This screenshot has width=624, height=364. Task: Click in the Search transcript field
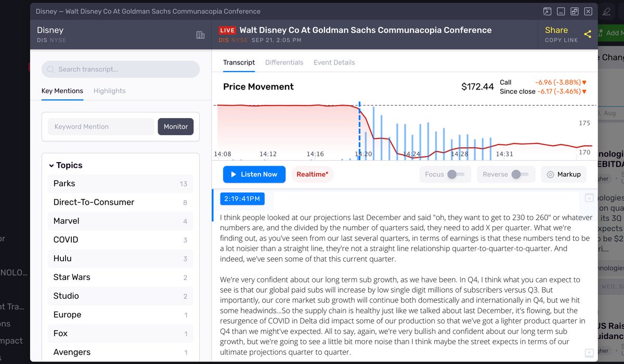tap(121, 69)
